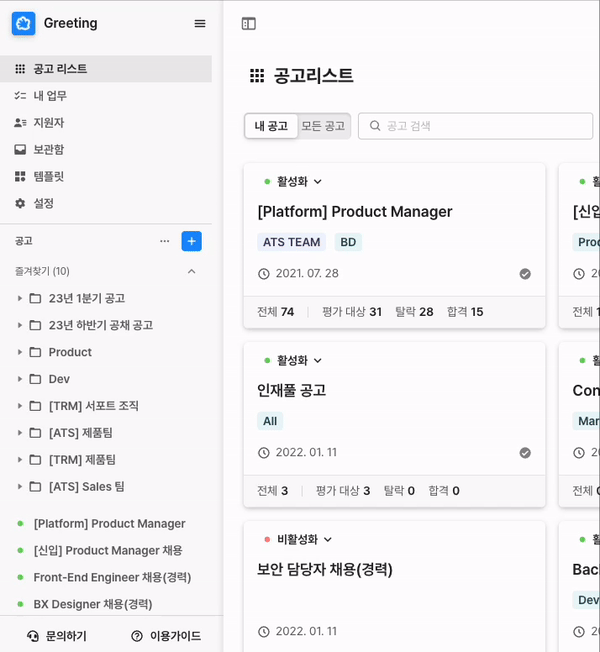
Task: Click the ATS TEAM tag
Action: tap(291, 242)
